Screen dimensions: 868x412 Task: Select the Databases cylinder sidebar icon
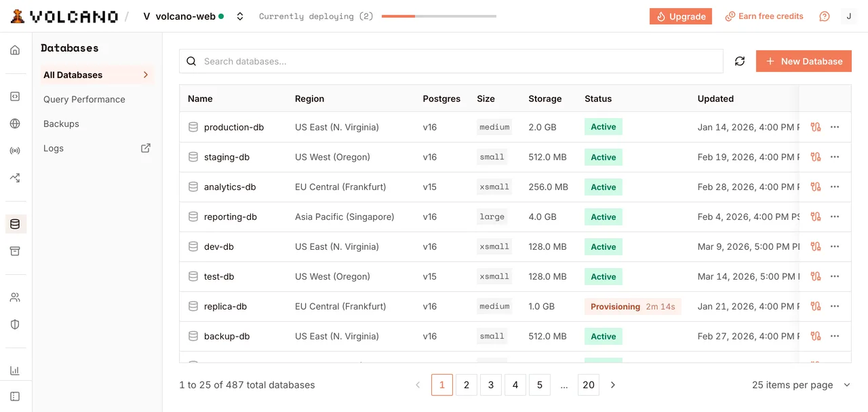[15, 224]
